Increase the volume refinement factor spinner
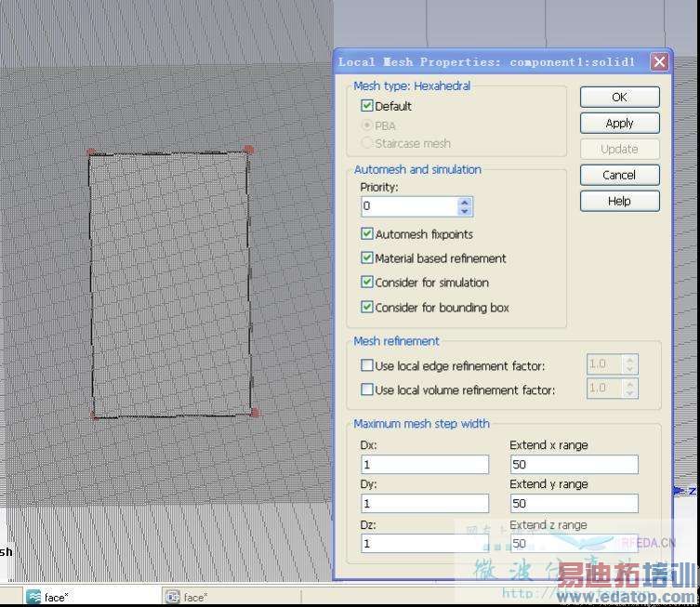The height and width of the screenshot is (607, 700). pyautogui.click(x=629, y=384)
